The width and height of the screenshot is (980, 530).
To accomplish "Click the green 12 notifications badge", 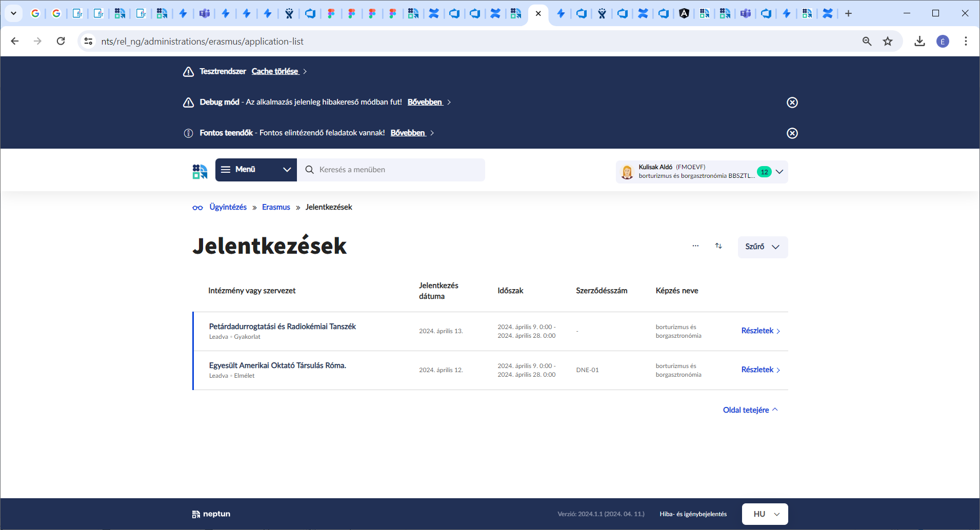I will tap(764, 172).
